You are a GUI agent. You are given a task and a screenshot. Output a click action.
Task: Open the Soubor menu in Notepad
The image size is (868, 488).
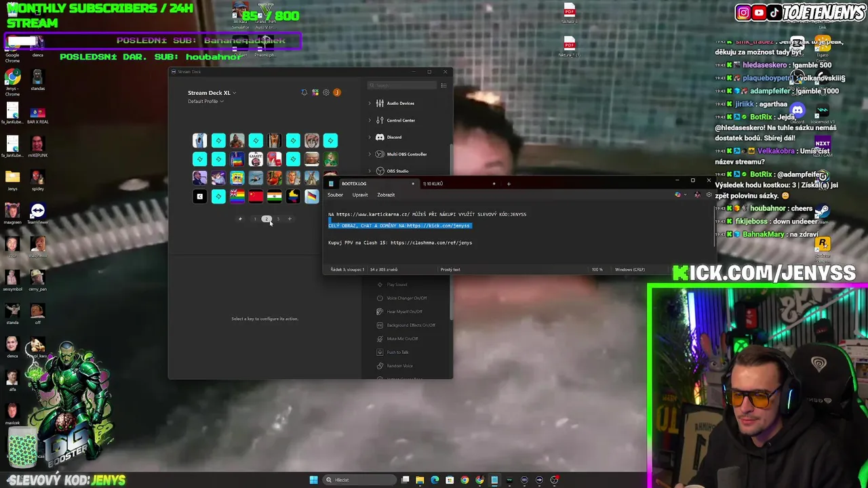click(335, 195)
